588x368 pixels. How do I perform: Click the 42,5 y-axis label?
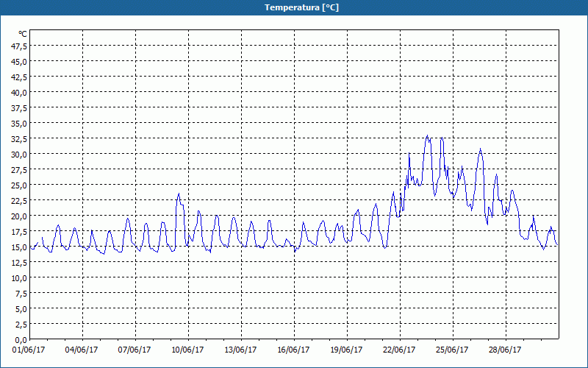click(x=20, y=77)
